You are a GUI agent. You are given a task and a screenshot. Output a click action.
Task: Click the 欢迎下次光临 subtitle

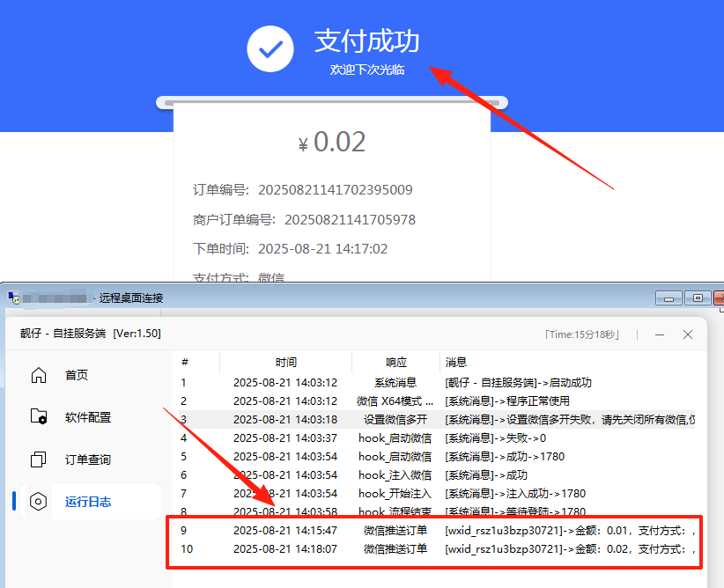367,70
